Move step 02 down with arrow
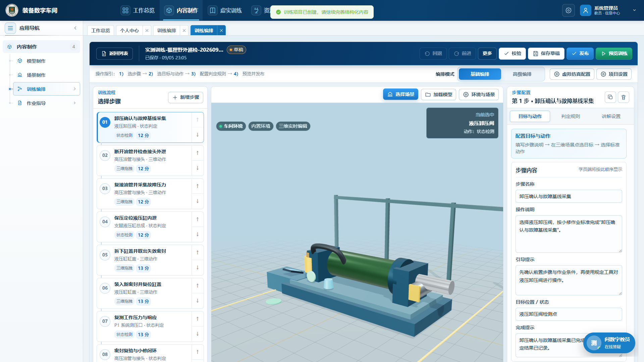Viewport: 644px width, 362px height. pyautogui.click(x=198, y=168)
